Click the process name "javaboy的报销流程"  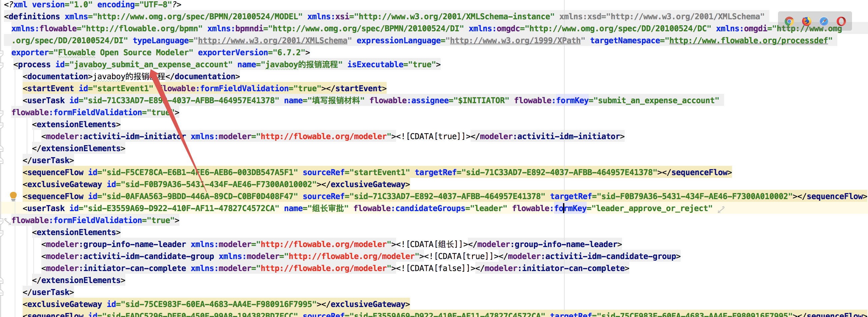pyautogui.click(x=302, y=65)
